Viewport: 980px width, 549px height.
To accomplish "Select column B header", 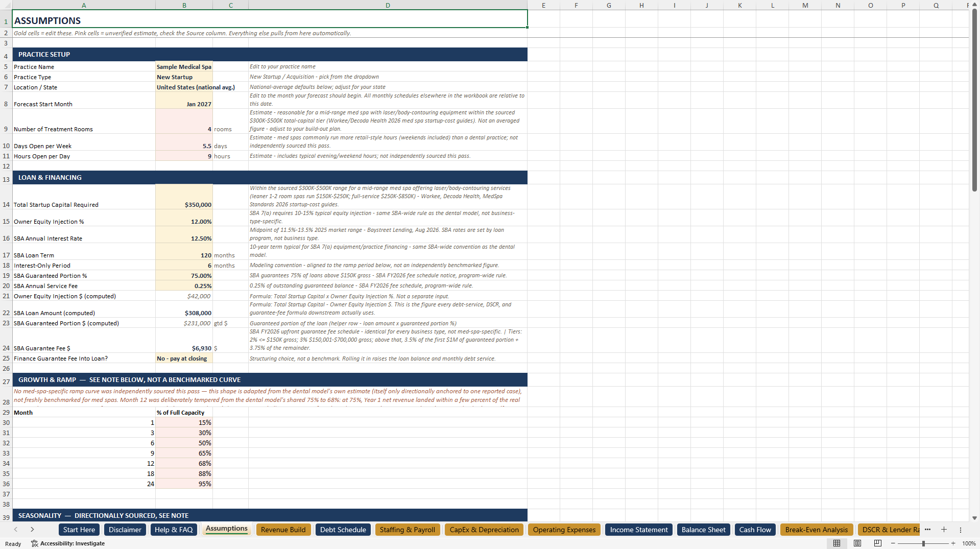I will pos(184,5).
